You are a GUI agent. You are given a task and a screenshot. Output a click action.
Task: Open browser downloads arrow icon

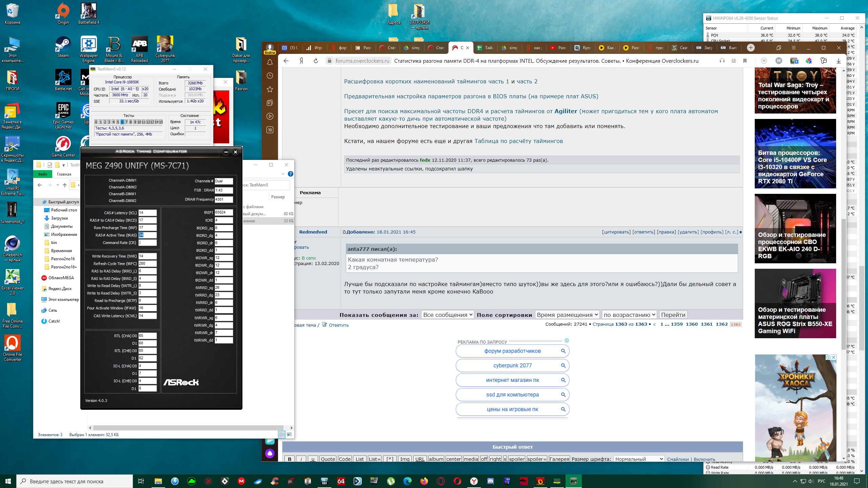click(x=839, y=61)
